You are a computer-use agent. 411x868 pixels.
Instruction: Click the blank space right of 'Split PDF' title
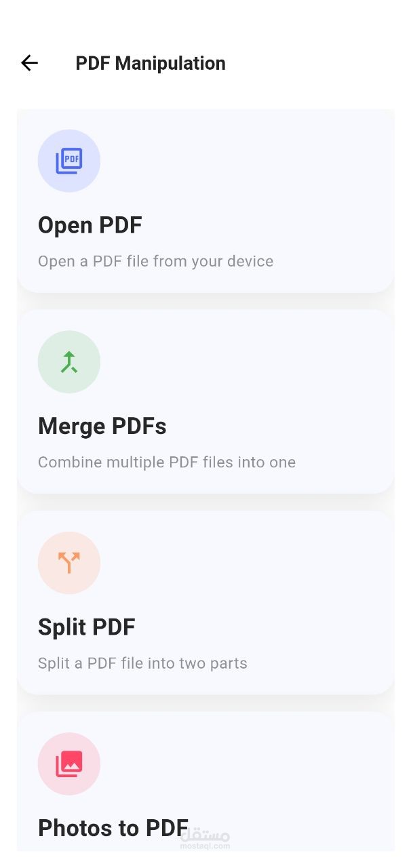click(271, 627)
